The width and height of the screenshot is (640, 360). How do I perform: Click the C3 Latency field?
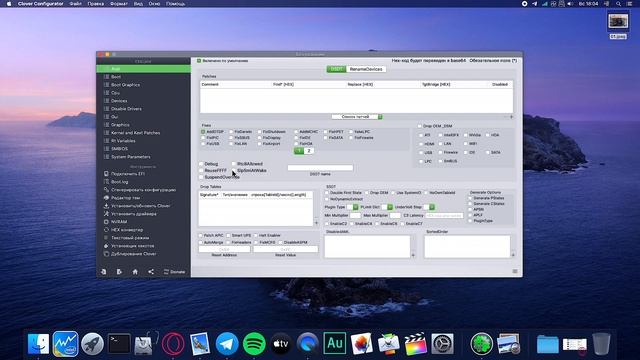coord(444,215)
